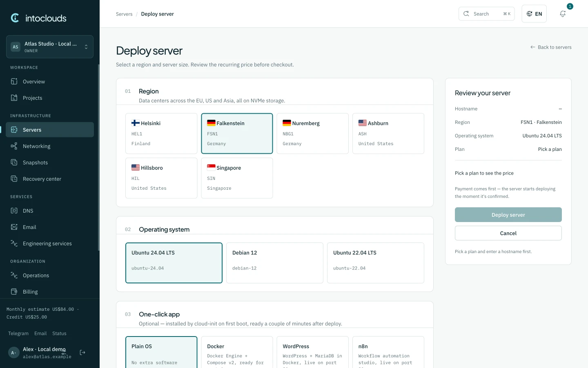Select the Helsinki region
The image size is (588, 368).
(x=161, y=133)
